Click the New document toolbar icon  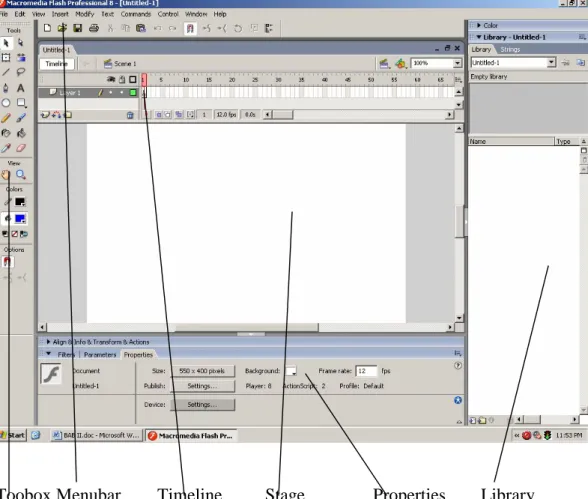(x=47, y=28)
